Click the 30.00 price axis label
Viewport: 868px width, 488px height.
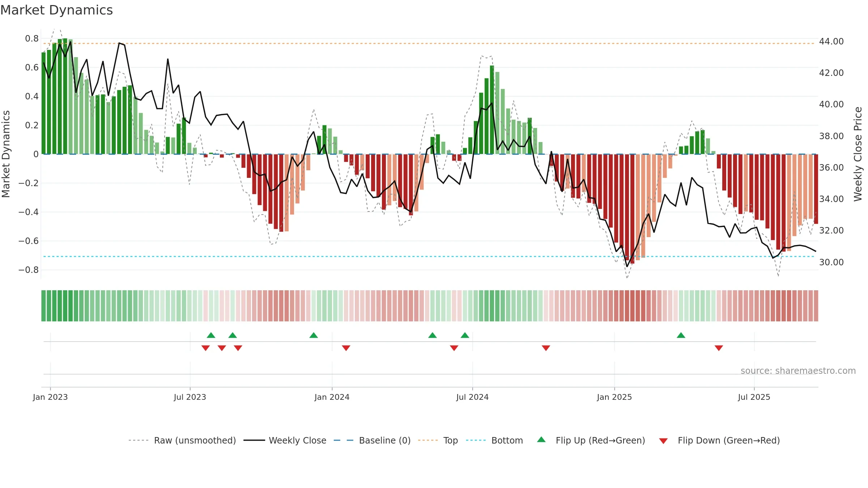pyautogui.click(x=831, y=262)
